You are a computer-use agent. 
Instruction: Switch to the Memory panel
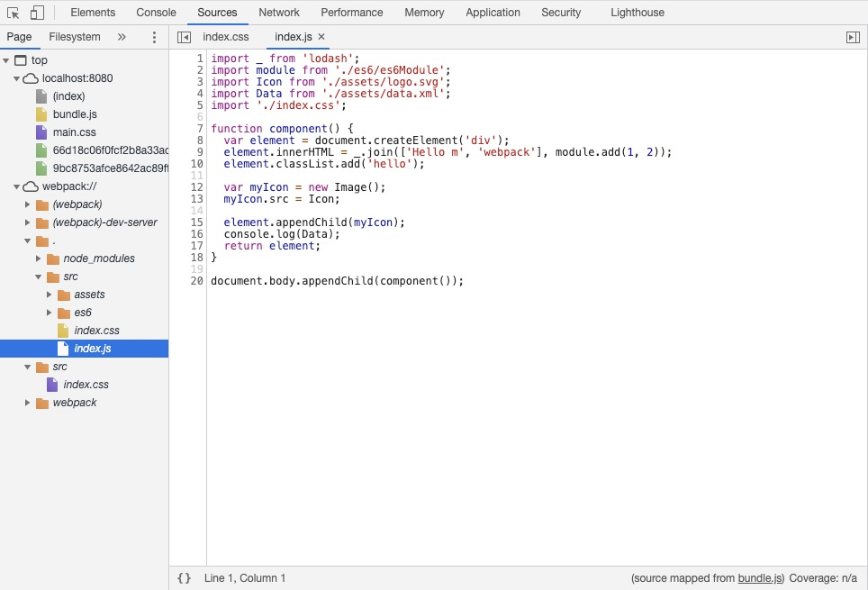tap(424, 13)
